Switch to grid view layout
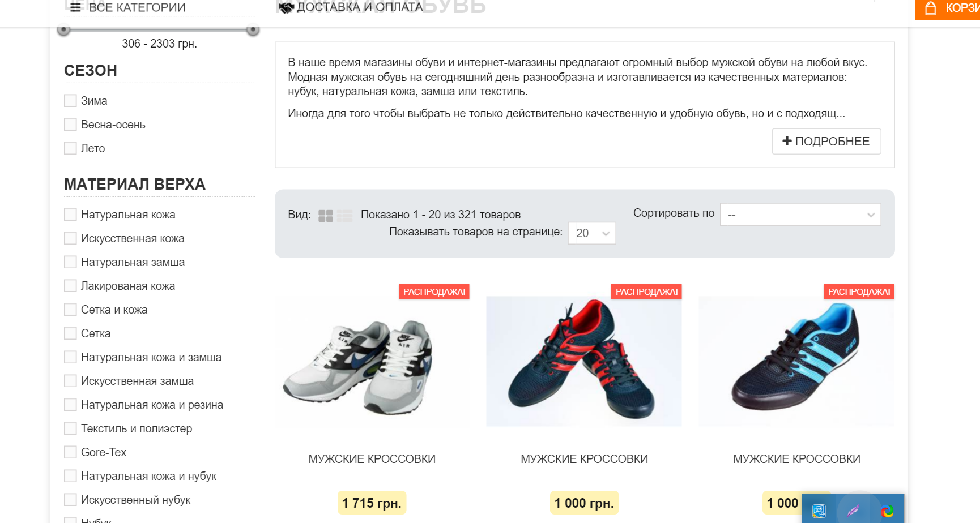980x523 pixels. point(326,216)
